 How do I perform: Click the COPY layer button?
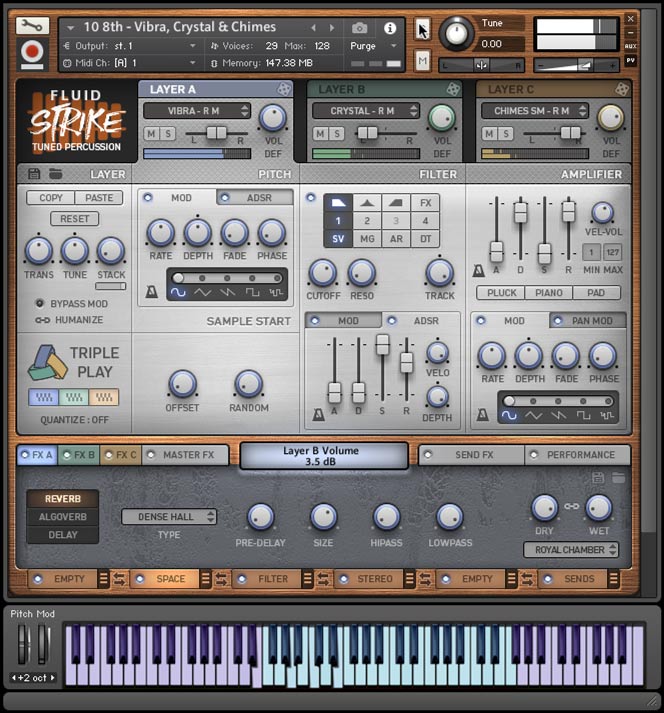click(x=51, y=198)
